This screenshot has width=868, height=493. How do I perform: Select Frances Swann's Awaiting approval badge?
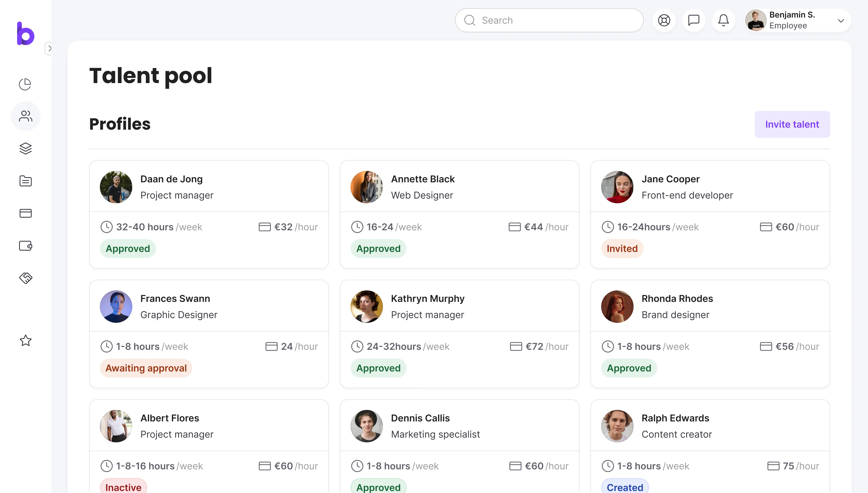click(x=146, y=368)
